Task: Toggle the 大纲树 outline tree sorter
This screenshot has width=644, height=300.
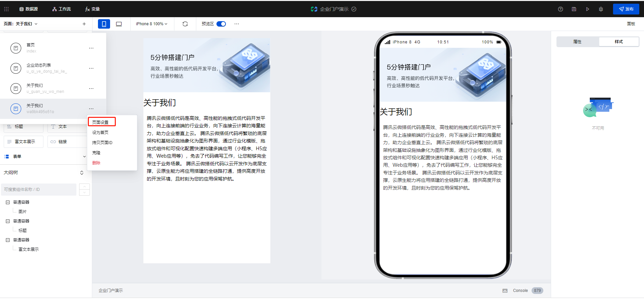Action: click(x=81, y=173)
